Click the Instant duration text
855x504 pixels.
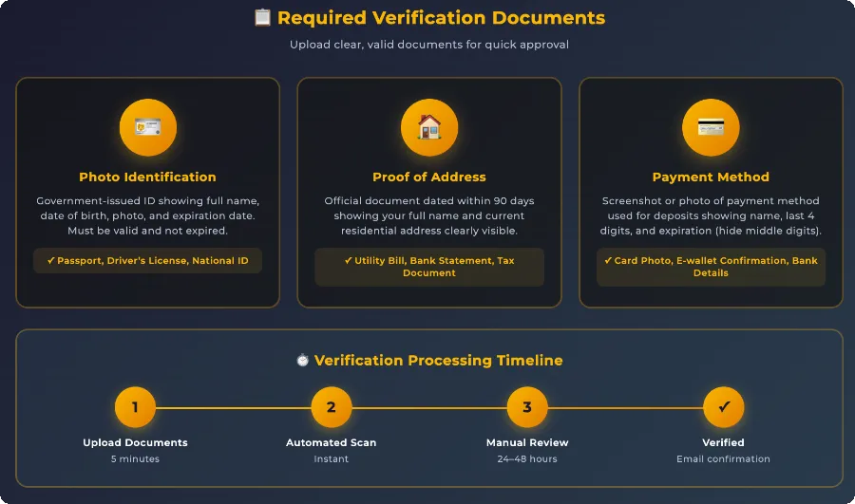coord(331,458)
